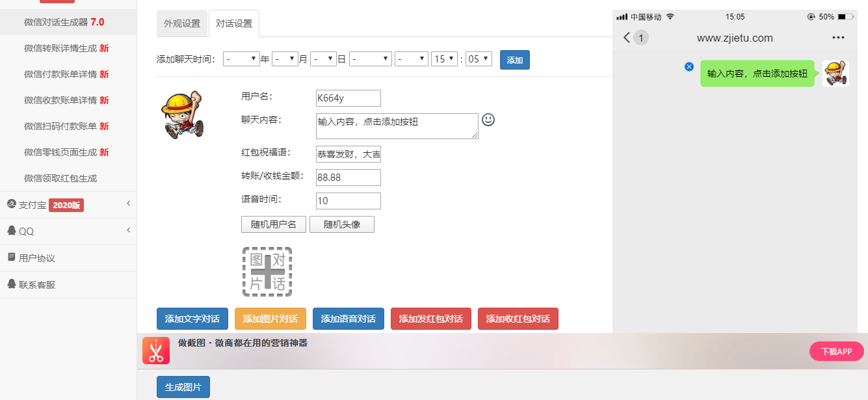Click the 做截图 banner headline text

(x=243, y=343)
